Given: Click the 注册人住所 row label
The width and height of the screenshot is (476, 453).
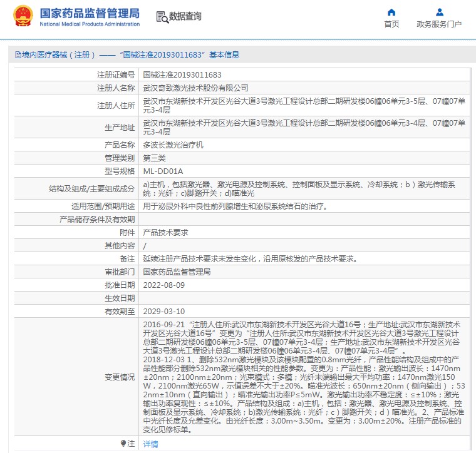Looking at the screenshot, I should 116,106.
